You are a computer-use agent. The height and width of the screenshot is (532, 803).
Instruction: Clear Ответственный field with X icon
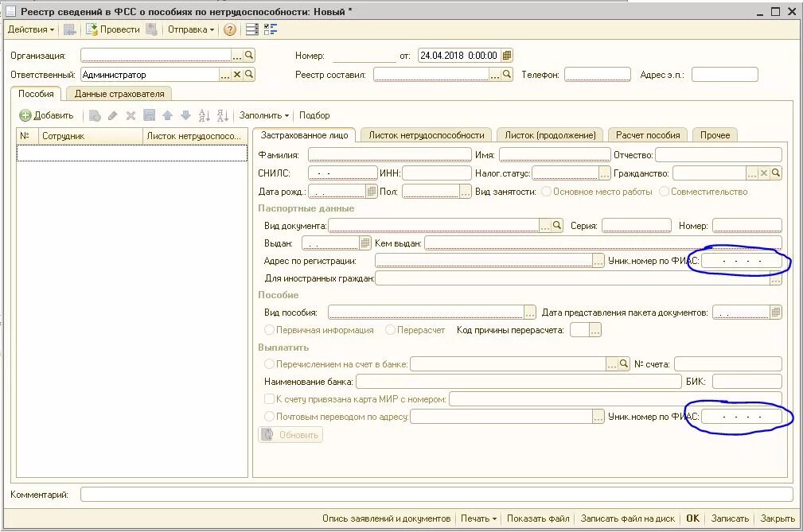coord(237,75)
